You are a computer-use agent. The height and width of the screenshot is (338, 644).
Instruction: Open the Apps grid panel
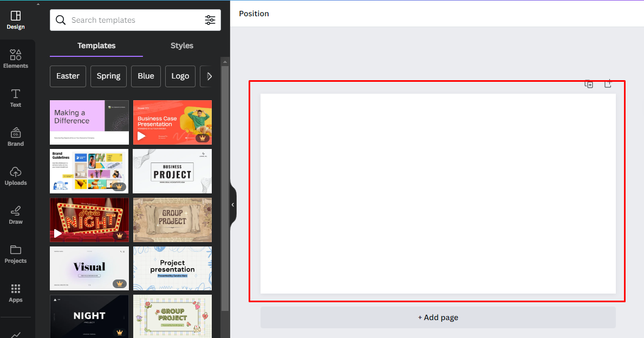pos(16,293)
